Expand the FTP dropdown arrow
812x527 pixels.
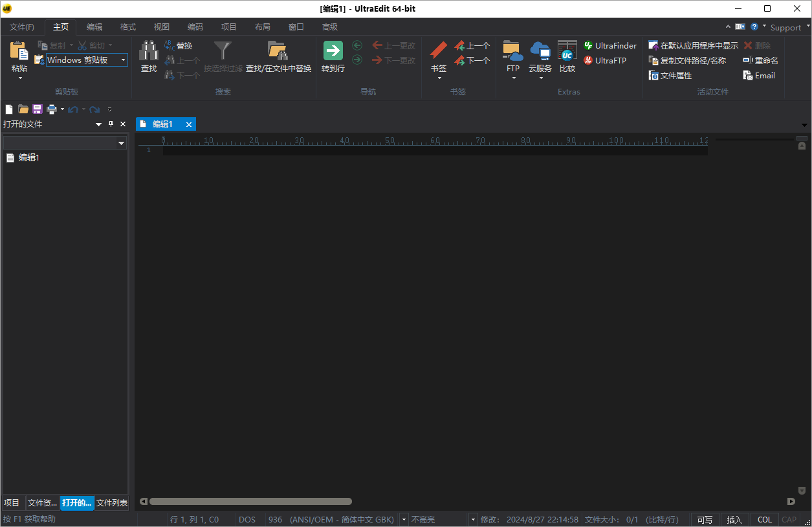click(x=513, y=78)
